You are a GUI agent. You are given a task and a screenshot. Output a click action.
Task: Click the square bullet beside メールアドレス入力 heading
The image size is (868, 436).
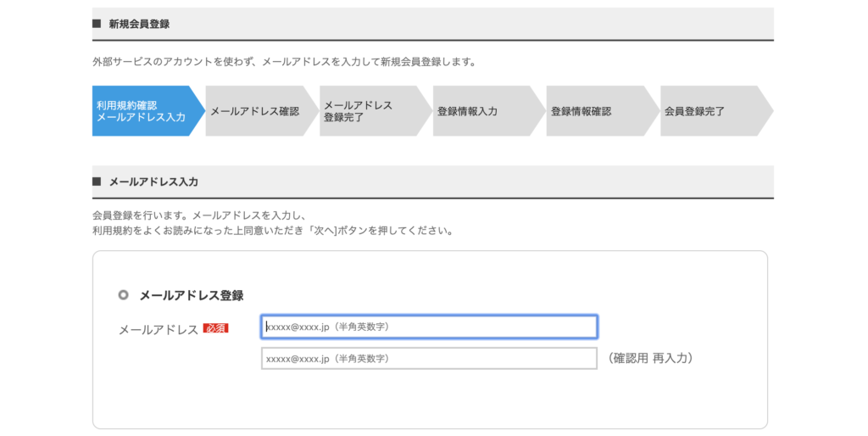click(x=97, y=182)
